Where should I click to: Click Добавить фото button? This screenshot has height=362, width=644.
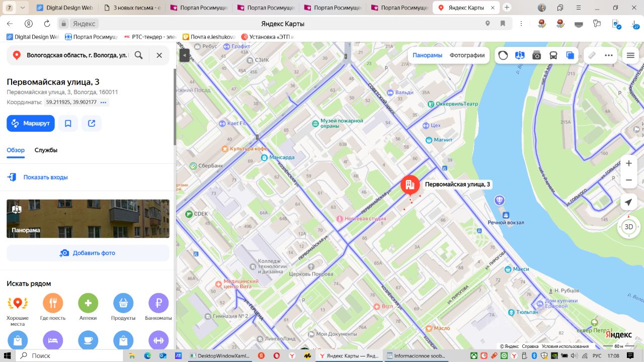pos(88,253)
